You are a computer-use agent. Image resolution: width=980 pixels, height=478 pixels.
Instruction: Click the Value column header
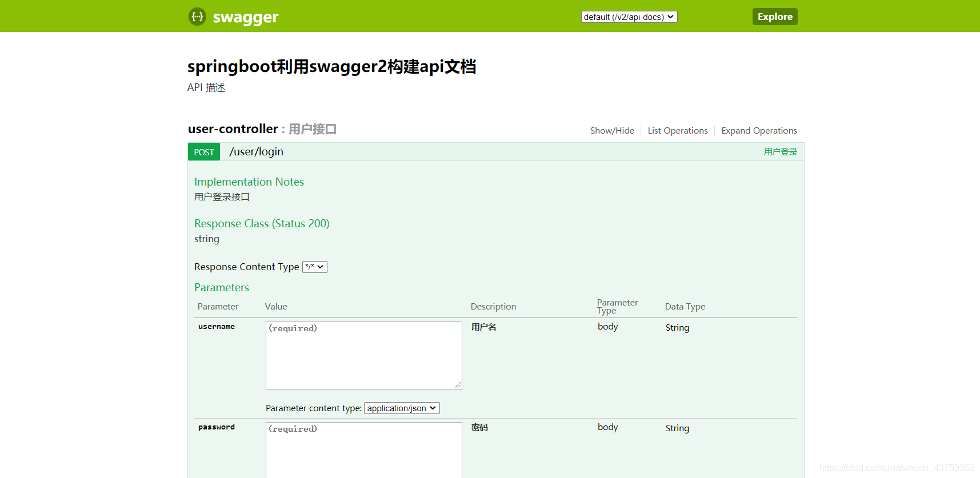(x=276, y=307)
